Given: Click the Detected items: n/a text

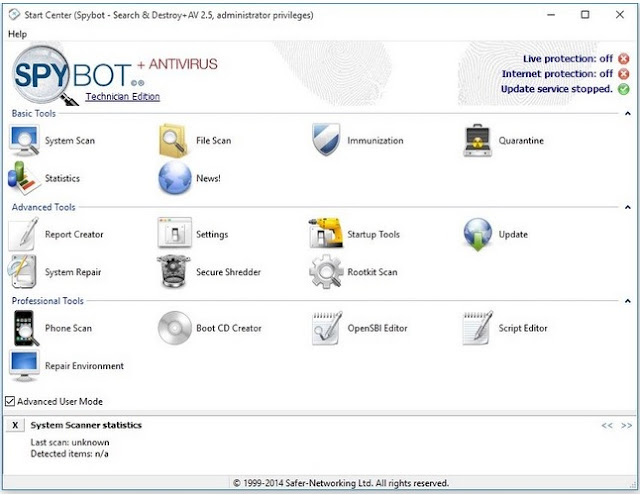Looking at the screenshot, I should tap(69, 454).
